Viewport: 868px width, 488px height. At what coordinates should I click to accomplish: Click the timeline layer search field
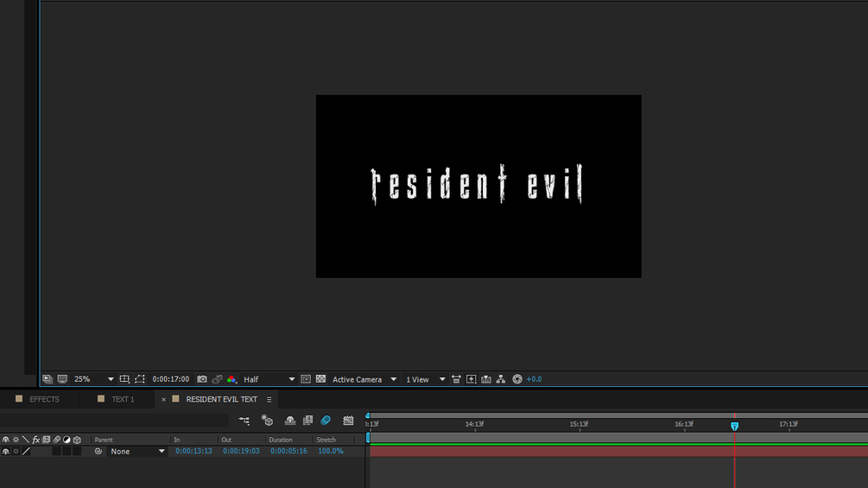113,421
